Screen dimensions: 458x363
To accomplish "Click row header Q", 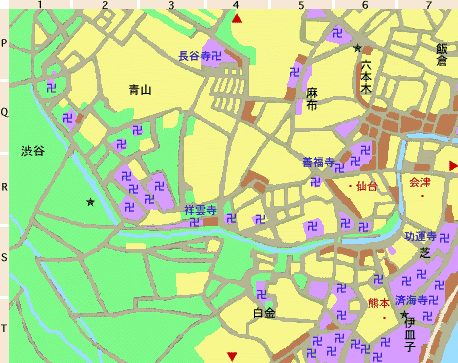I will pos(4,112).
